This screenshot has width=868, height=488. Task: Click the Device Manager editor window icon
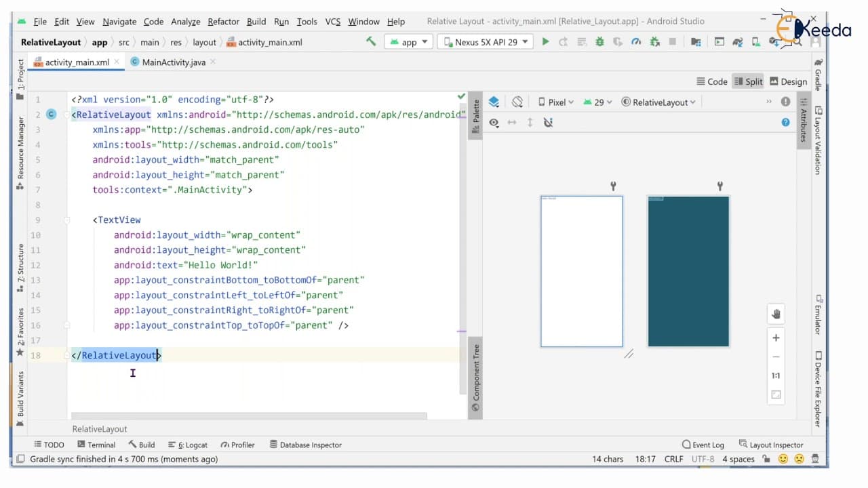(x=719, y=42)
